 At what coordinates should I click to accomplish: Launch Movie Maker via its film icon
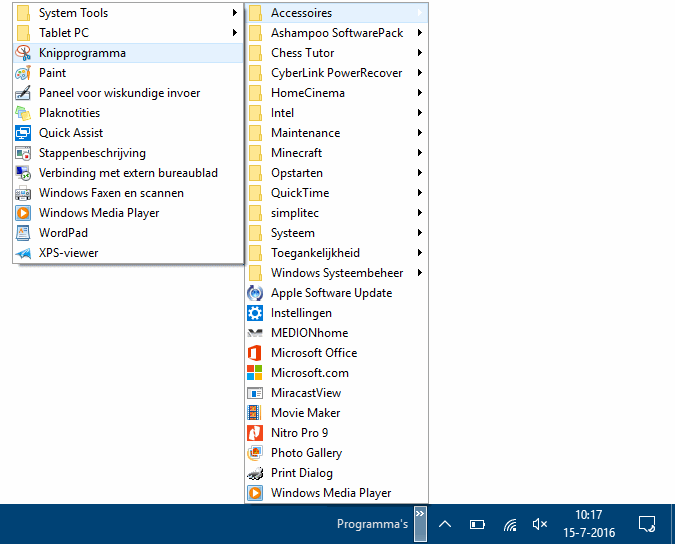coord(255,413)
